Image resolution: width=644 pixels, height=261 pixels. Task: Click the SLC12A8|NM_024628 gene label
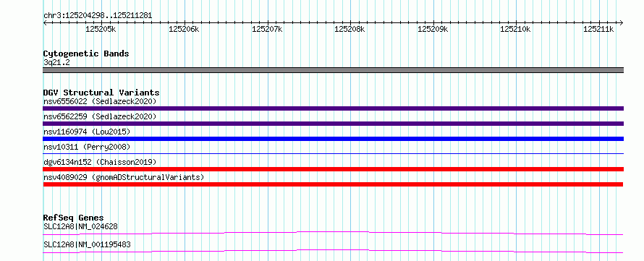tap(81, 226)
